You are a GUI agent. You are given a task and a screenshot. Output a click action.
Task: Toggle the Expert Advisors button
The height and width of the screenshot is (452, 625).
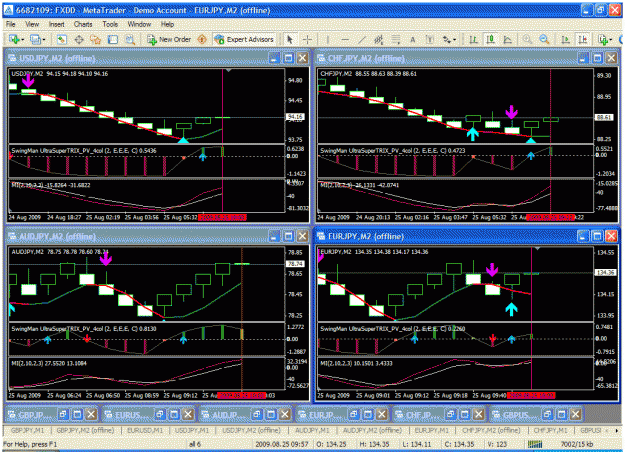(x=244, y=39)
